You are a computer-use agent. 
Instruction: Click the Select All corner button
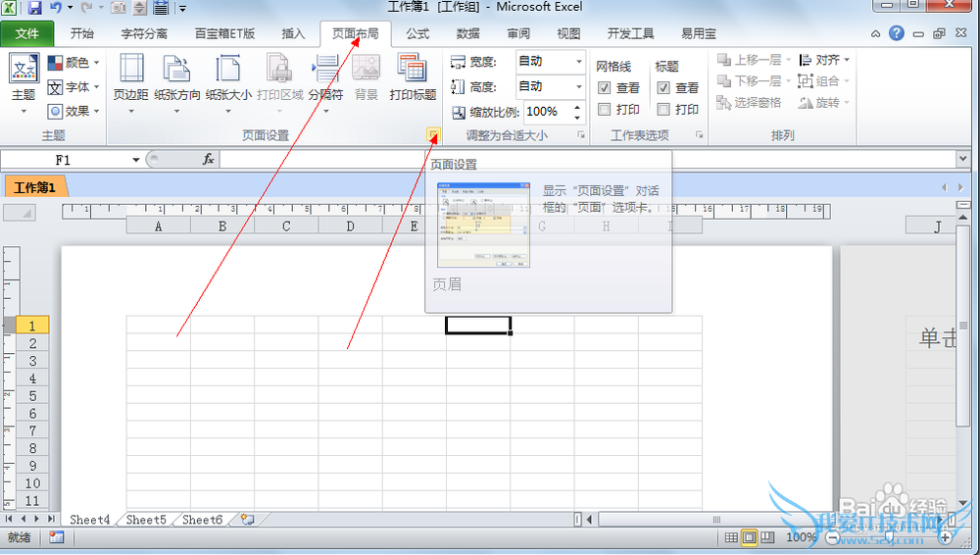click(x=20, y=213)
